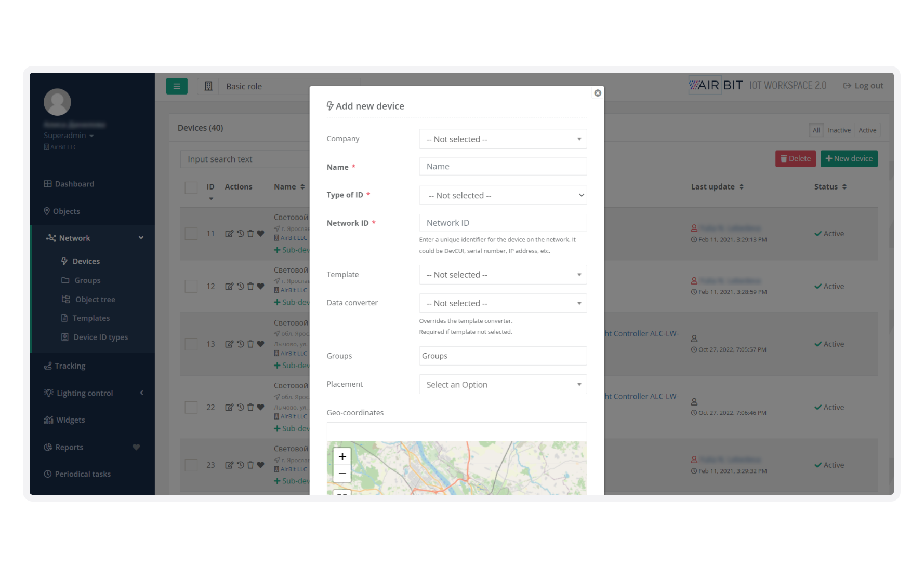Close the Add new device dialog
Screen dimensions: 924x567
point(598,93)
